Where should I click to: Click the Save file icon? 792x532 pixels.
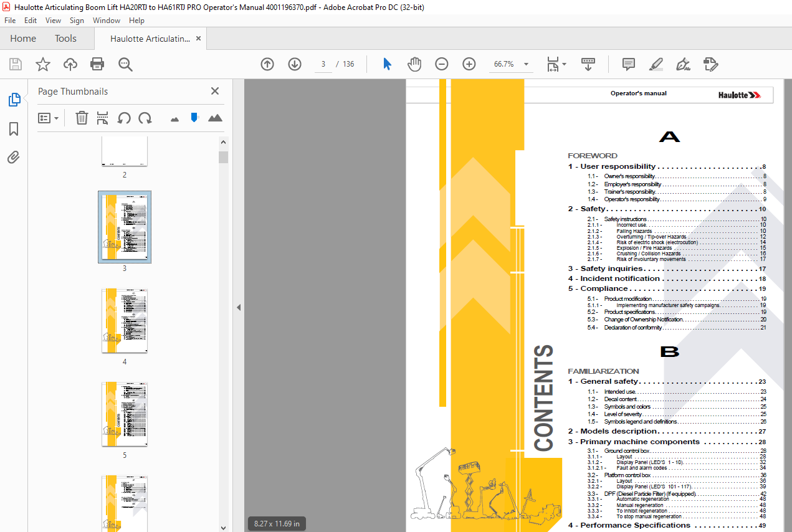pos(16,64)
